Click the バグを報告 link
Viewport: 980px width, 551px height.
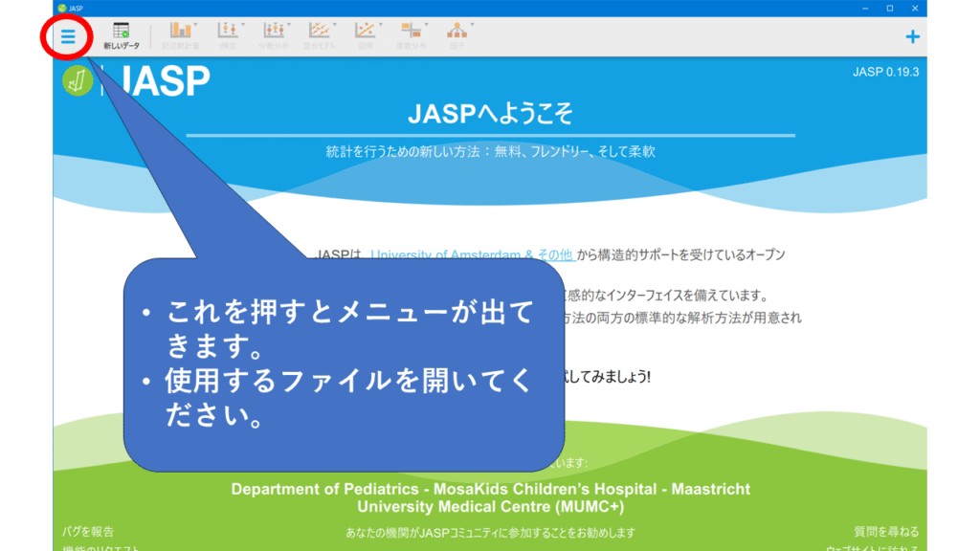(88, 532)
